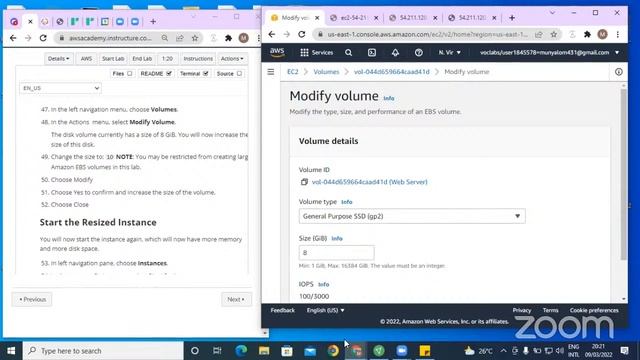Copy the Volume ID with the copy icon
This screenshot has height=360, width=640.
[x=304, y=182]
